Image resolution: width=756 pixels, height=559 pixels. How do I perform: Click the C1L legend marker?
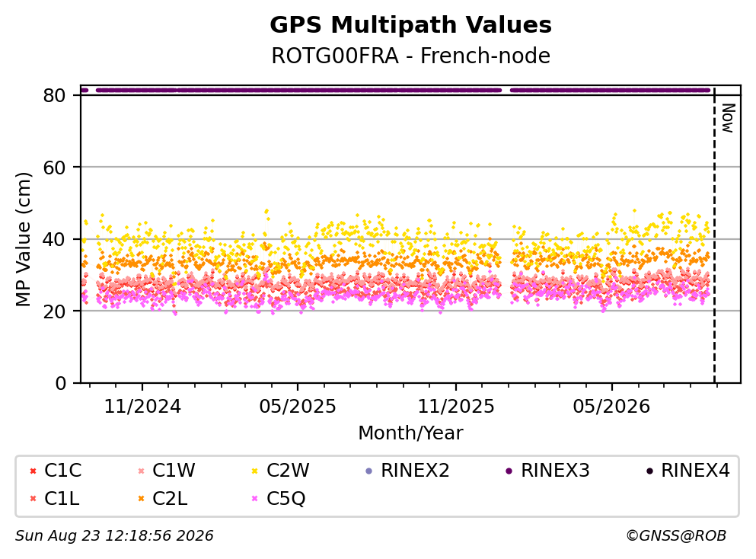[33, 499]
